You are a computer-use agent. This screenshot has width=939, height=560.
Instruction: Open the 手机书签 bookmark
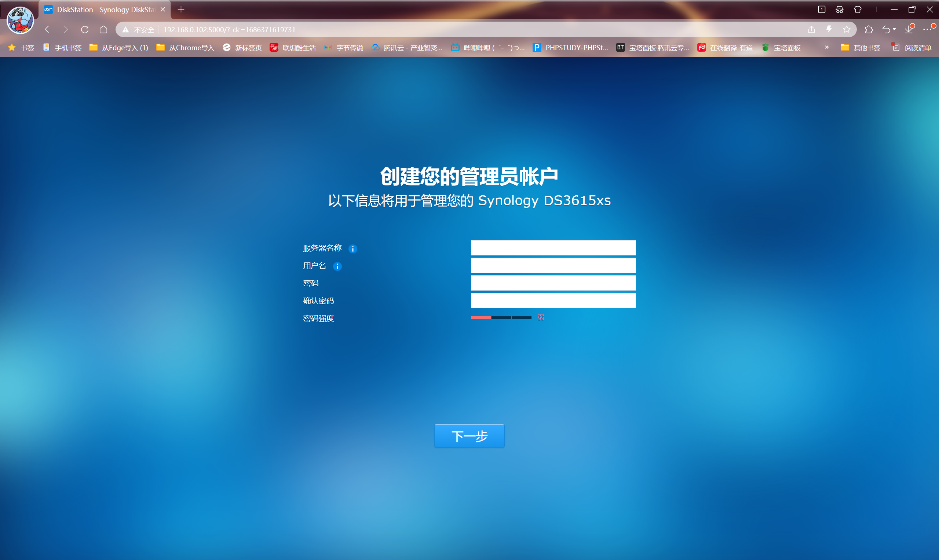[62, 48]
